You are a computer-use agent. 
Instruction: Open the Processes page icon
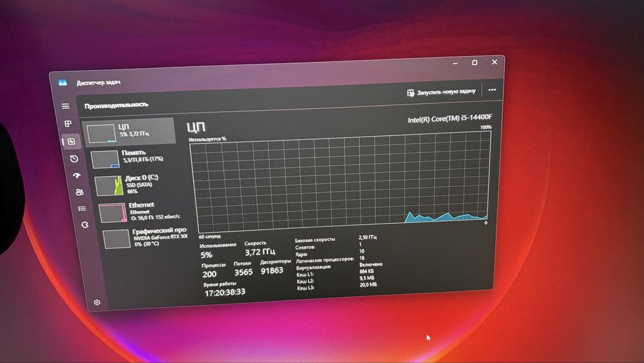(68, 123)
